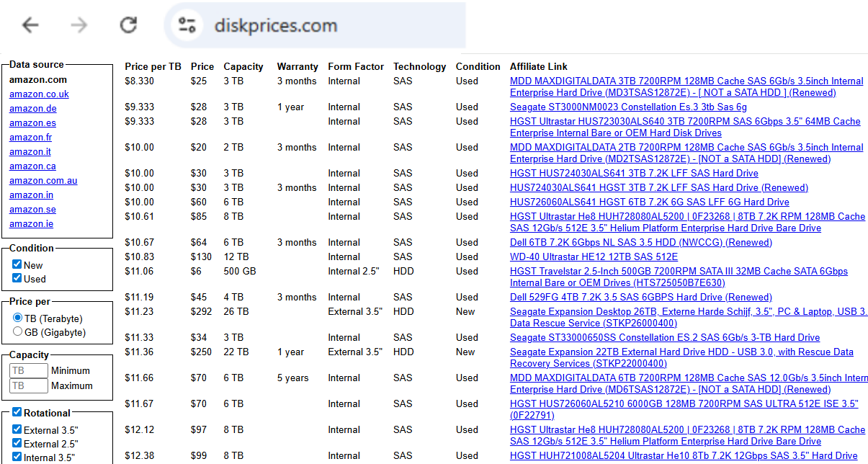
Task: Open amazon.co.uk data source
Action: (39, 94)
